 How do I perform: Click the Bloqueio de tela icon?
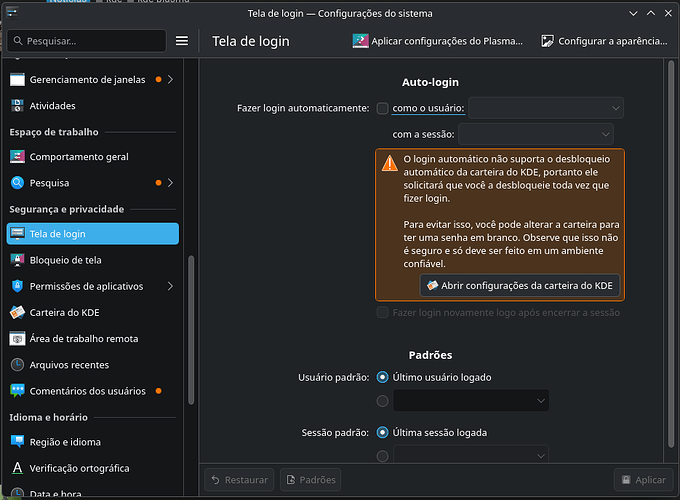(x=17, y=260)
